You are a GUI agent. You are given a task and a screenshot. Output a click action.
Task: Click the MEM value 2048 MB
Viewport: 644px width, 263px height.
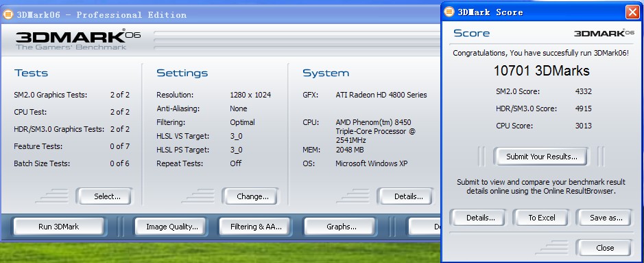tap(350, 150)
